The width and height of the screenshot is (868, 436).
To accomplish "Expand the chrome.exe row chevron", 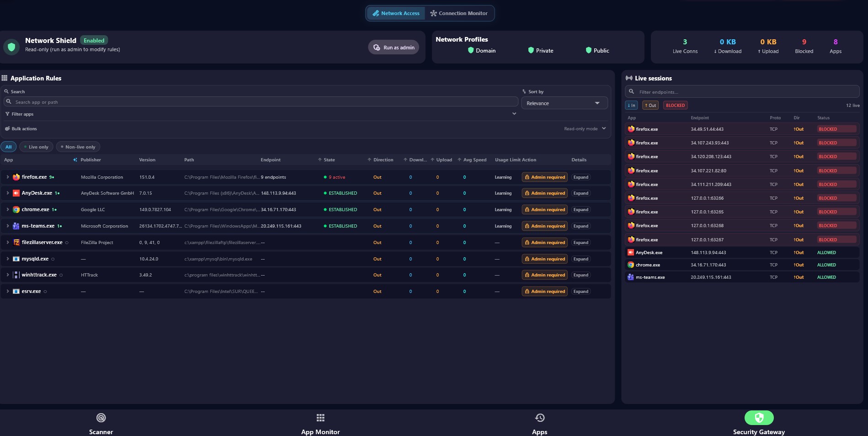I will [8, 209].
